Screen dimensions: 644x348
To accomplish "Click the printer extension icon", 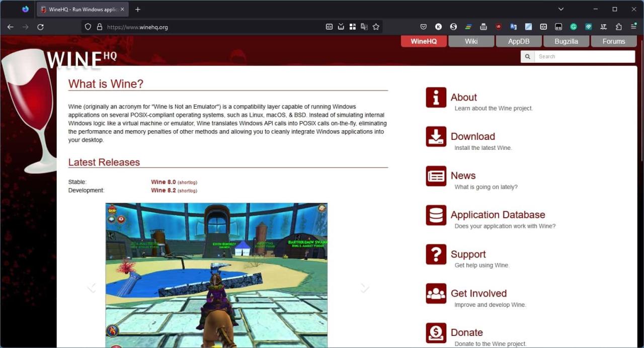I will (484, 27).
